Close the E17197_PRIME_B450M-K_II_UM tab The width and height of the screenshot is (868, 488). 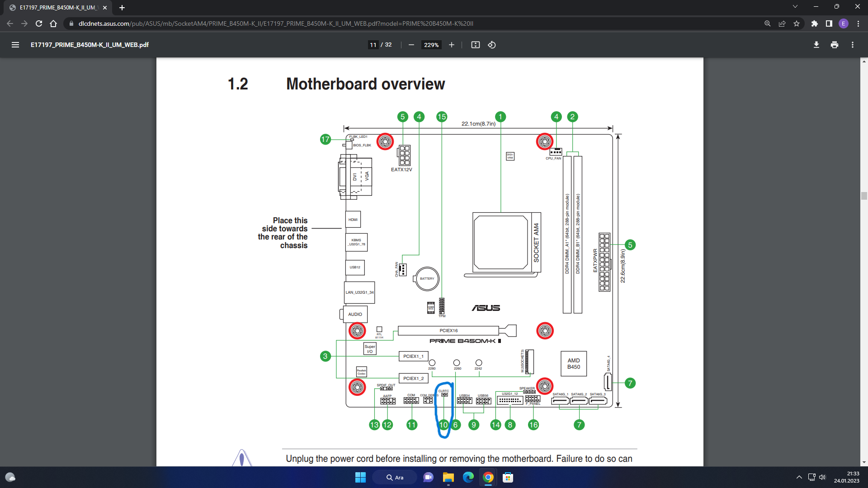105,8
